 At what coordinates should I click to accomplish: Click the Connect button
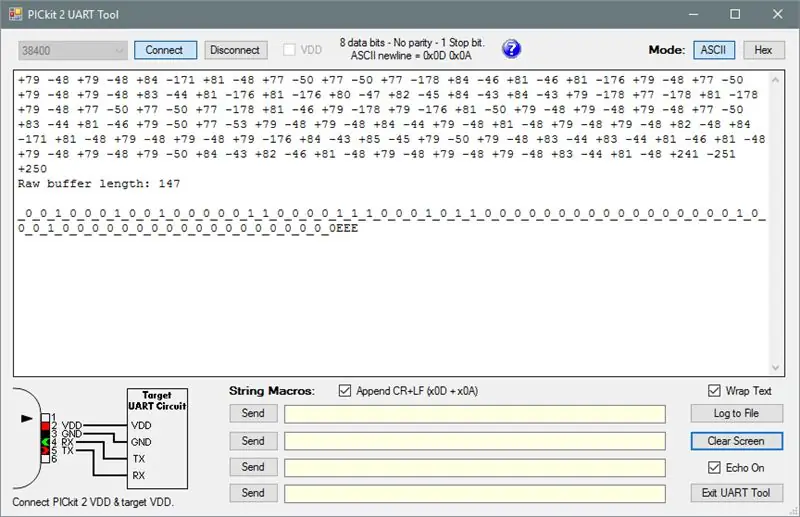coord(165,50)
